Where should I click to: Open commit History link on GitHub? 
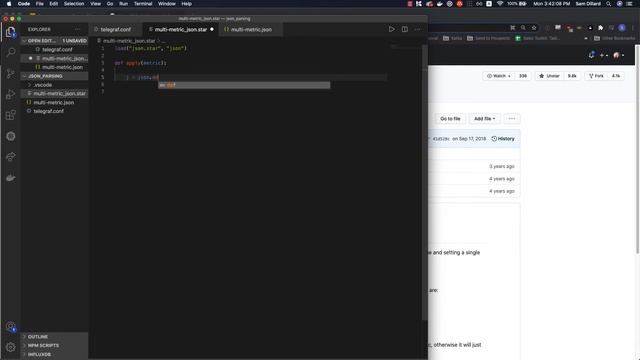503,139
